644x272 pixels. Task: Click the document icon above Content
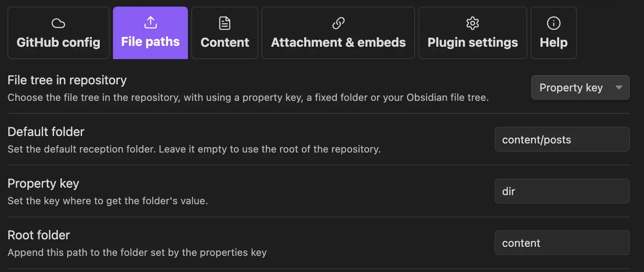pyautogui.click(x=225, y=24)
